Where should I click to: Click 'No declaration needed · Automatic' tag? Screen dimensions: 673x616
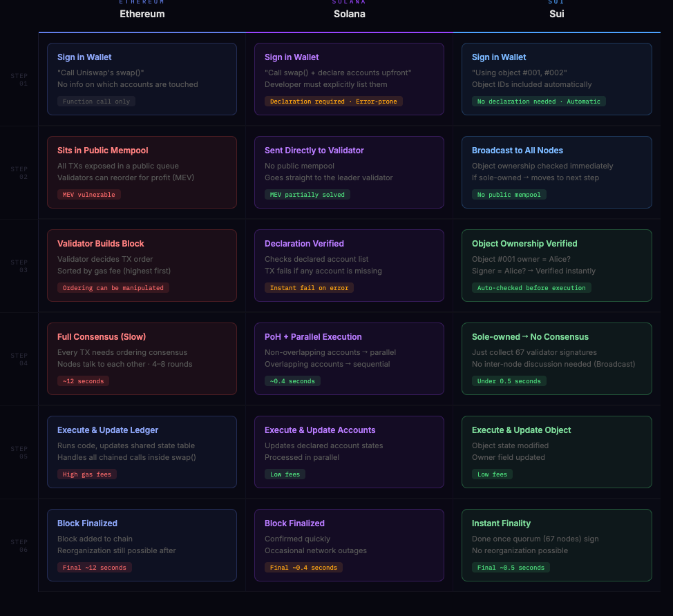539,102
